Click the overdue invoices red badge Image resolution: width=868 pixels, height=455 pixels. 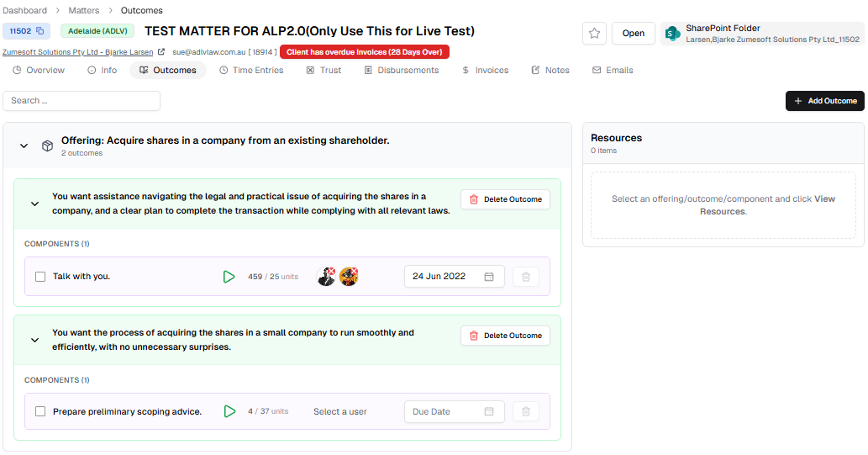pos(364,52)
